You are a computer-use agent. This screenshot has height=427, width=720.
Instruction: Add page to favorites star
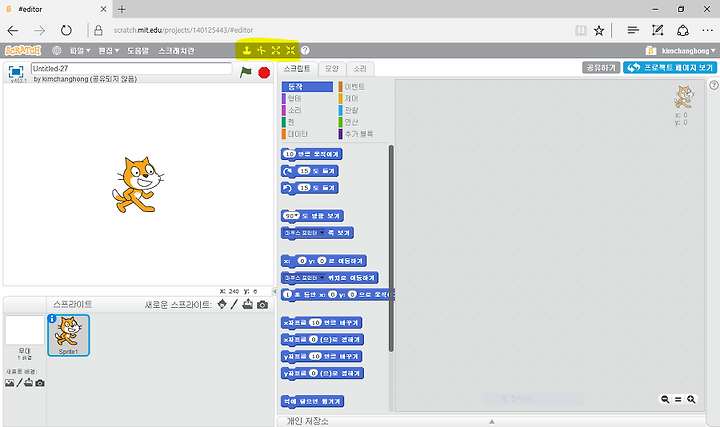pyautogui.click(x=599, y=30)
